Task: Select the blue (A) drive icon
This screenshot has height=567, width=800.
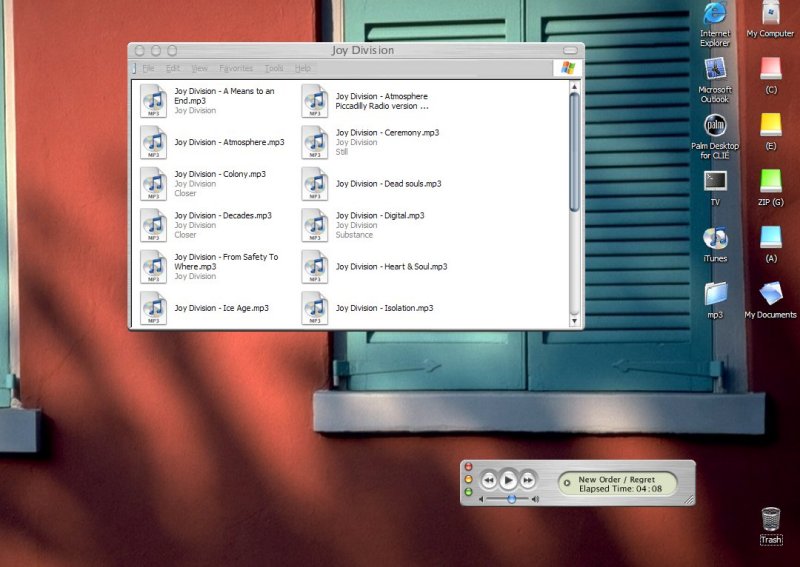Action: tap(770, 238)
